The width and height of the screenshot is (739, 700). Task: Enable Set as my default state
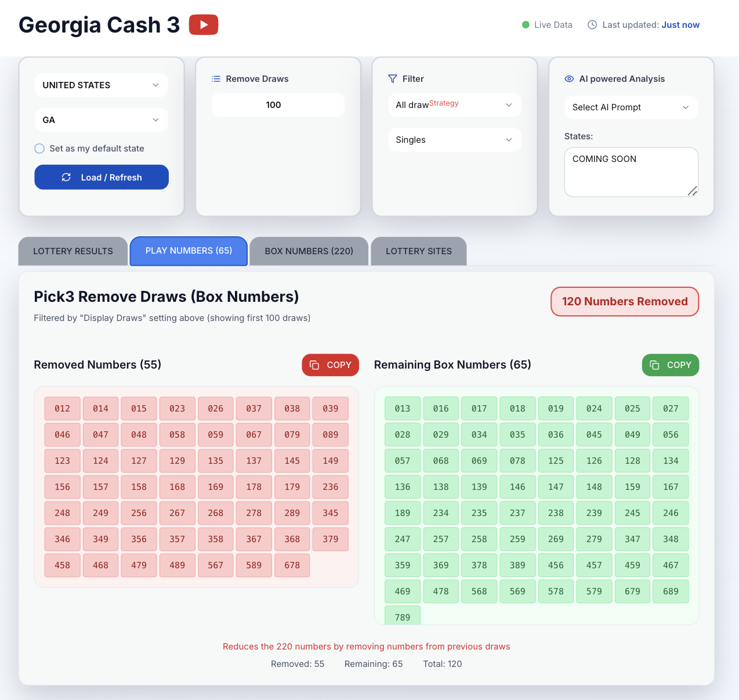click(39, 149)
